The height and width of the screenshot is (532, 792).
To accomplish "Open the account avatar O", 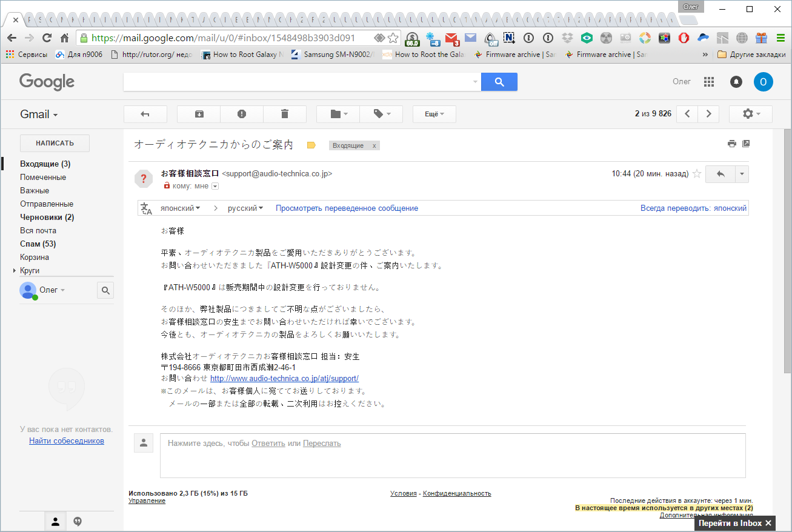I will click(764, 82).
